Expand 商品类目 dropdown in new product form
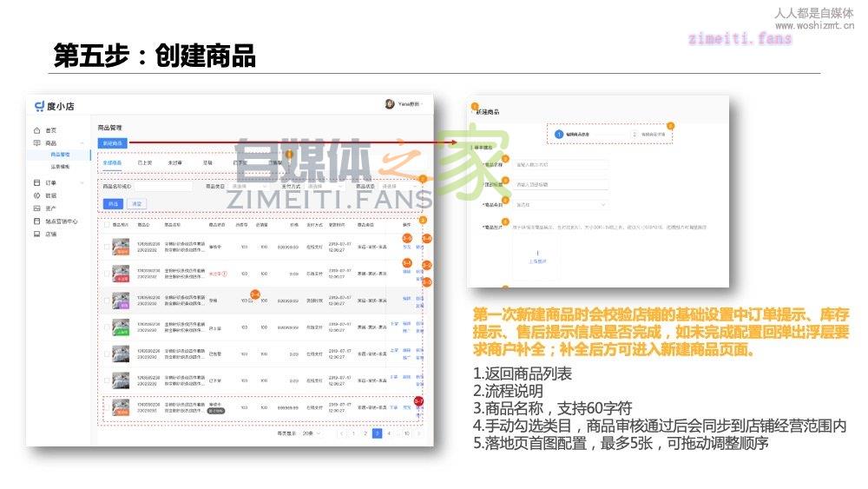This screenshot has height=489, width=868. click(561, 205)
